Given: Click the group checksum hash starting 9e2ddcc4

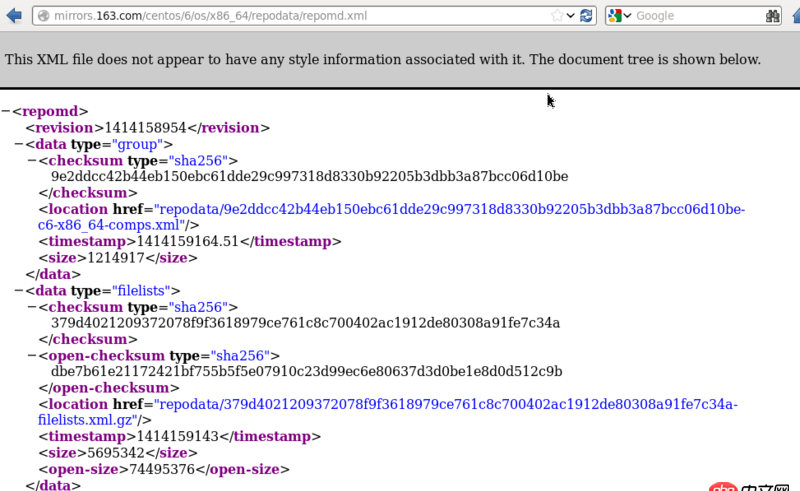Looking at the screenshot, I should coord(309,177).
